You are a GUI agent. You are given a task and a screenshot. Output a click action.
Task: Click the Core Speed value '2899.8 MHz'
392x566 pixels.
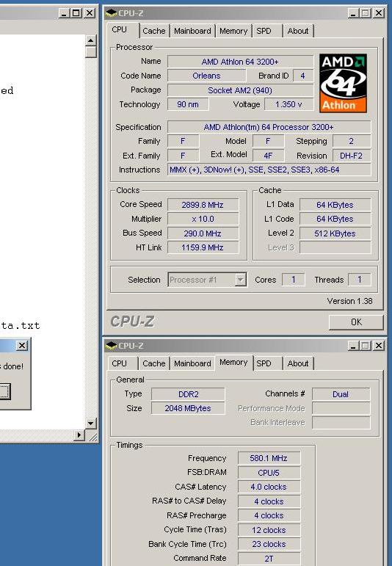pyautogui.click(x=203, y=205)
